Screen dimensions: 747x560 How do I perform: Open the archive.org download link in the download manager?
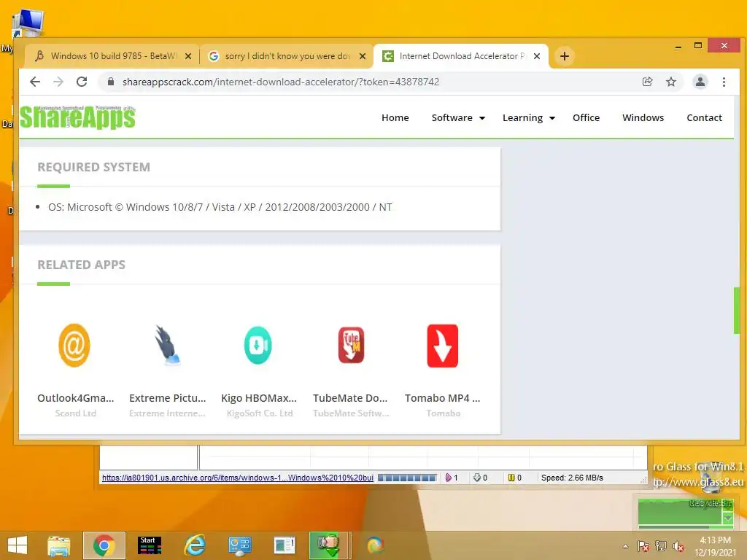pyautogui.click(x=237, y=478)
